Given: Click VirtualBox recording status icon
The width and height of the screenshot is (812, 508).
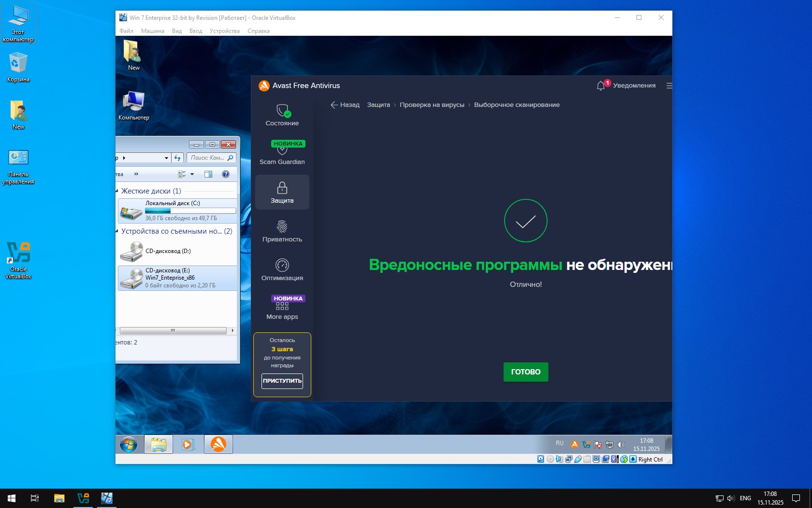Looking at the screenshot, I should [605, 459].
